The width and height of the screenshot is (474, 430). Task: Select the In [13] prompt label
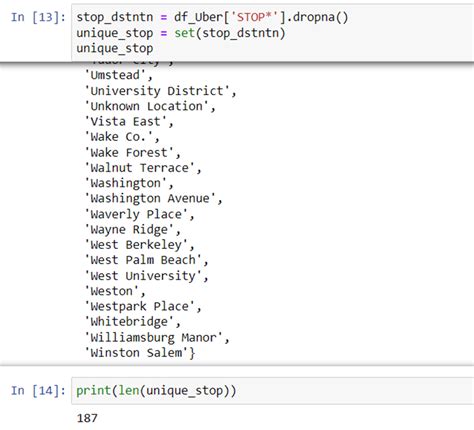click(x=38, y=17)
